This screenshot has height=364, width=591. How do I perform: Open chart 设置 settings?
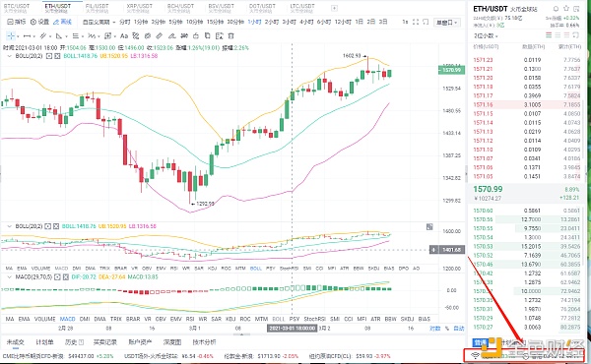tap(40, 22)
